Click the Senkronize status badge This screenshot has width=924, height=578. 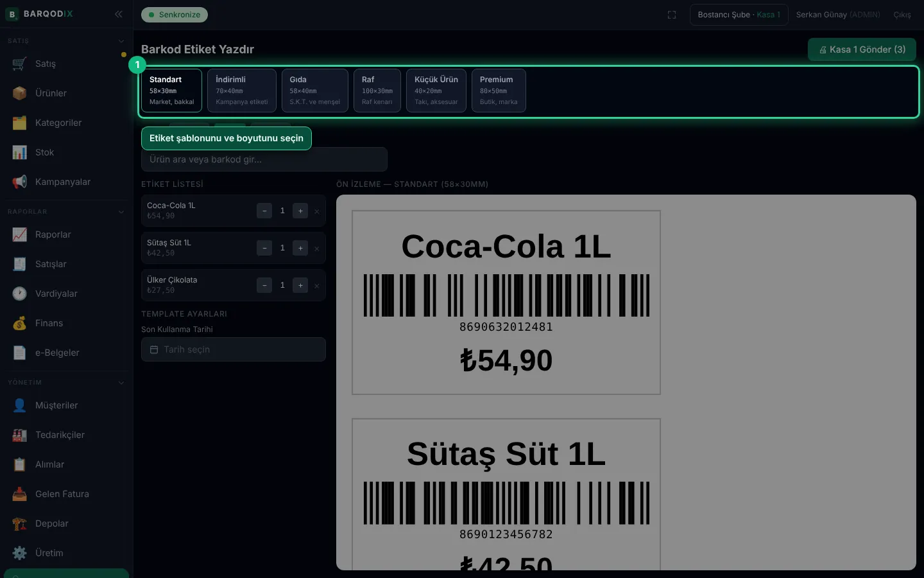tap(175, 15)
